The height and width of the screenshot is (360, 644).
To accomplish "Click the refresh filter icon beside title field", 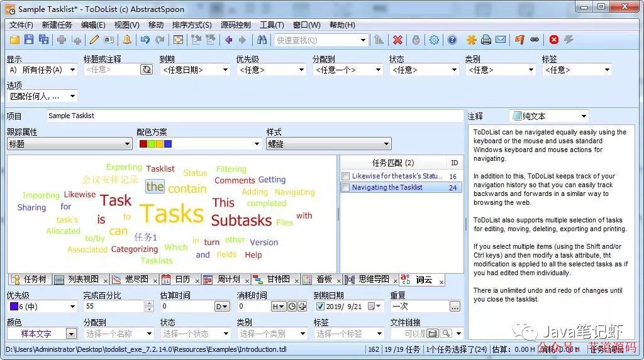I will pyautogui.click(x=147, y=70).
